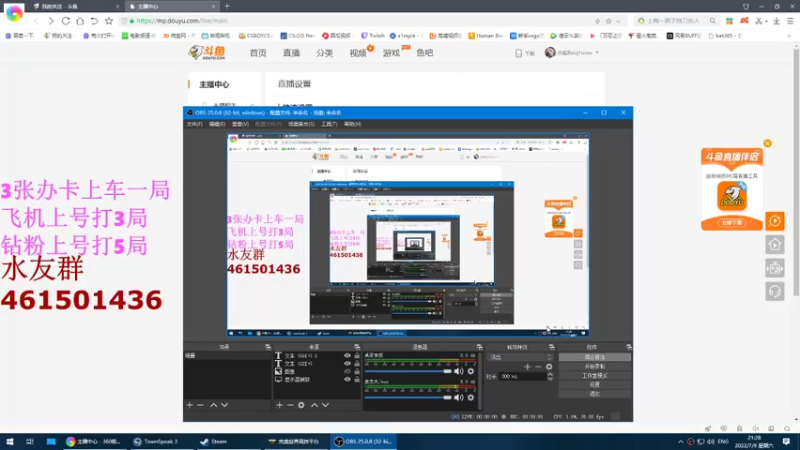Image resolution: width=800 pixels, height=450 pixels.
Task: Open transition properties gear icon
Action: click(549, 367)
